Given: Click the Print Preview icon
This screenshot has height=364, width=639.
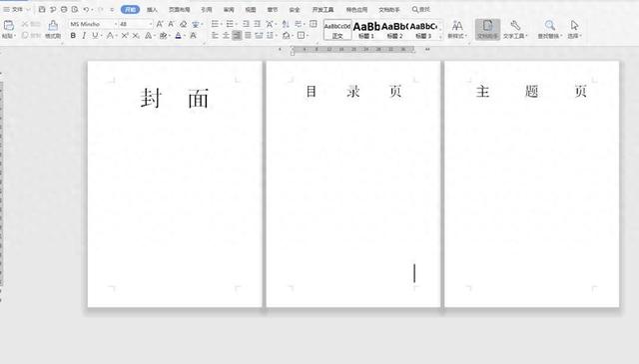Looking at the screenshot, I should point(75,9).
